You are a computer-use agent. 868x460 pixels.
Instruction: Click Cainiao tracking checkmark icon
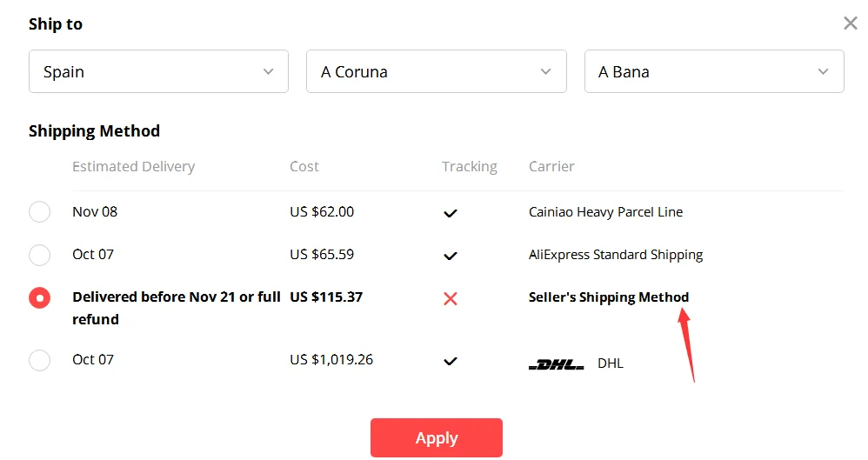point(450,213)
